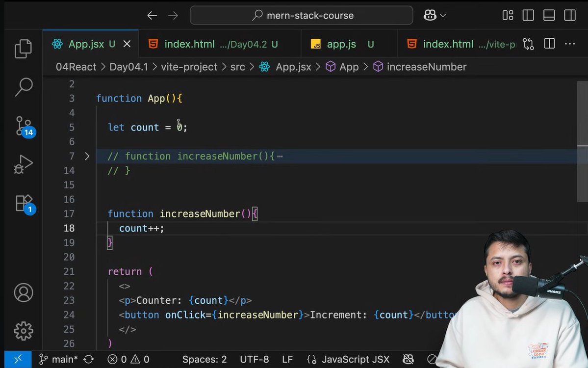
Task: Open the Explorer view
Action: [23, 49]
